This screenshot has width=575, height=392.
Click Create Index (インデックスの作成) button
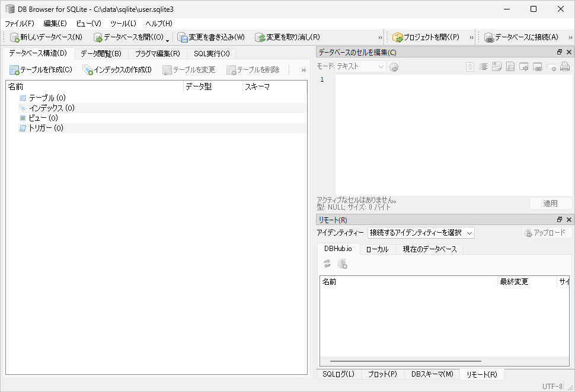click(x=117, y=70)
